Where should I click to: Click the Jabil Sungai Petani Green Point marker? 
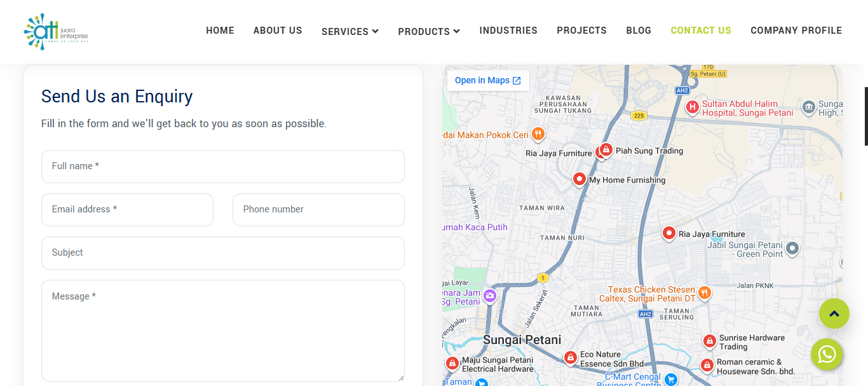pos(792,248)
